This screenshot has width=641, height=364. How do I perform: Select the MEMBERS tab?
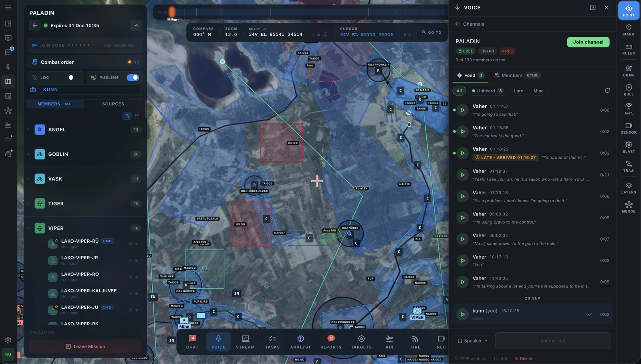pyautogui.click(x=55, y=104)
